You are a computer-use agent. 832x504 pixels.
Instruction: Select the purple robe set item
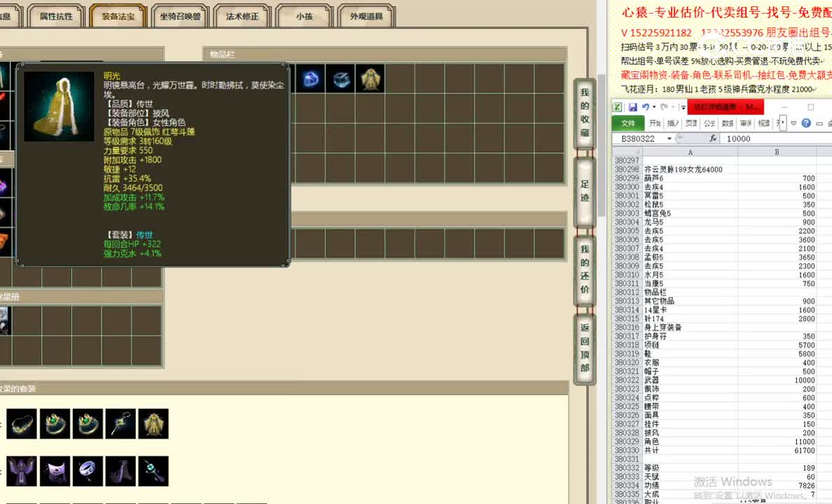tap(22, 471)
